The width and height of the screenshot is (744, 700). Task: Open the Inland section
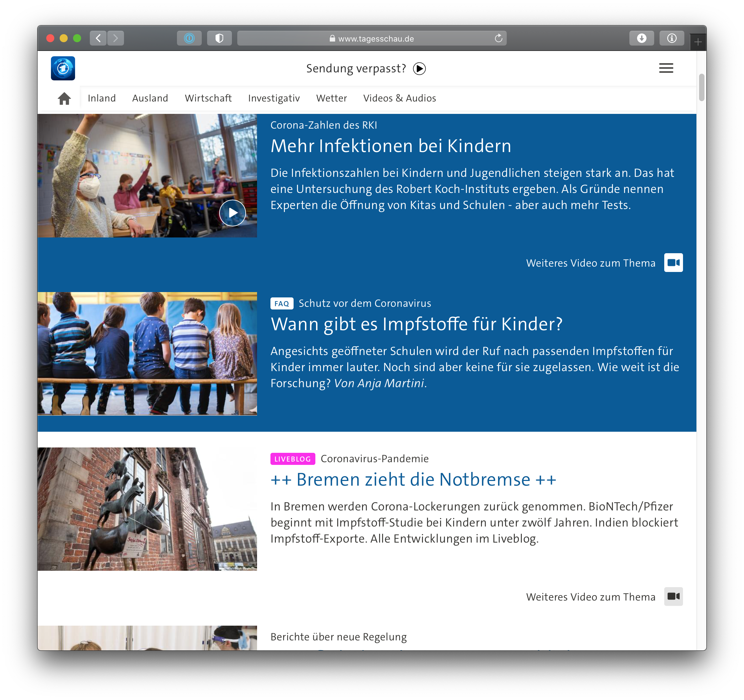pyautogui.click(x=102, y=98)
